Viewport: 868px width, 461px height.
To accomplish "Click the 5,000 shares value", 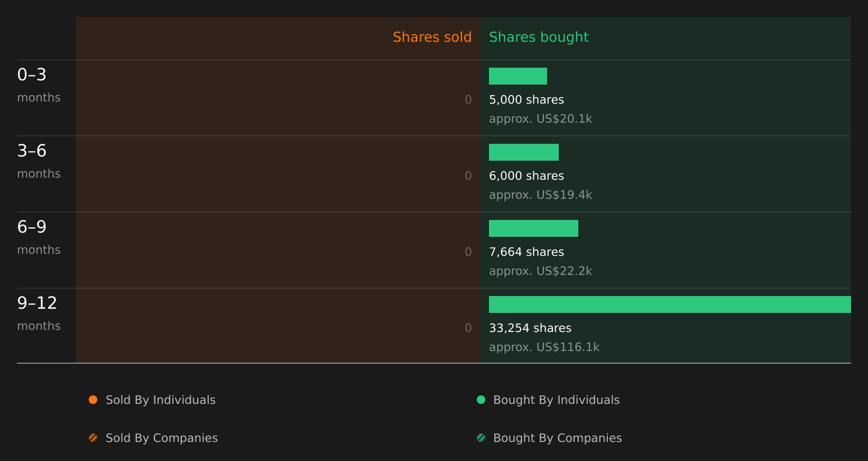I will tap(527, 100).
